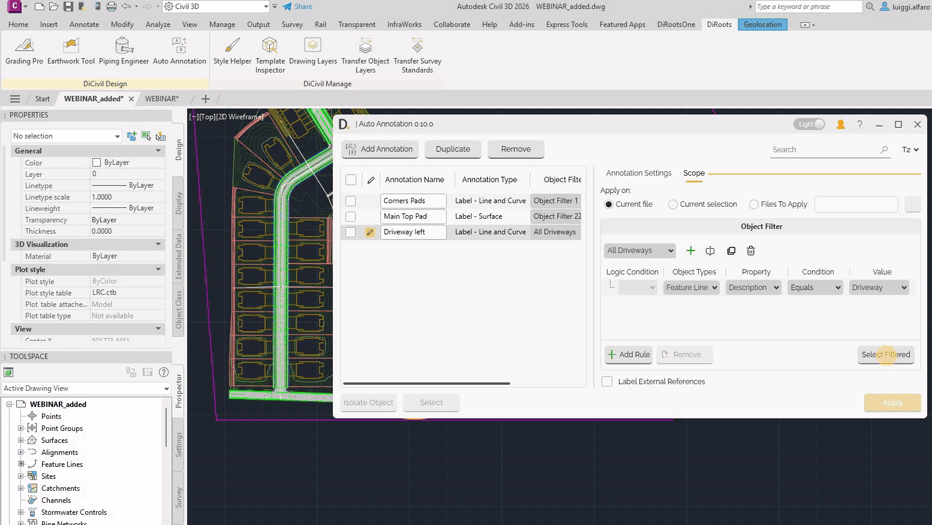
Task: Toggle the Light theme switch
Action: [x=809, y=124]
